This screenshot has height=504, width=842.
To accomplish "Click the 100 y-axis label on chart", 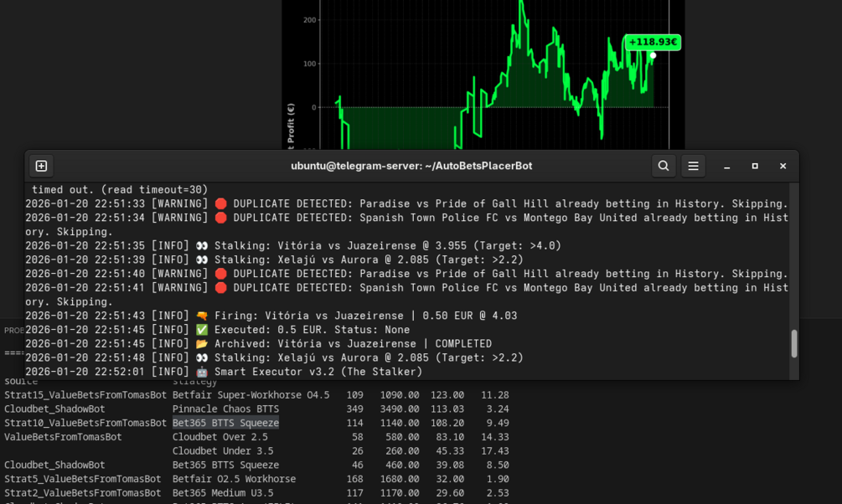I will pos(309,64).
